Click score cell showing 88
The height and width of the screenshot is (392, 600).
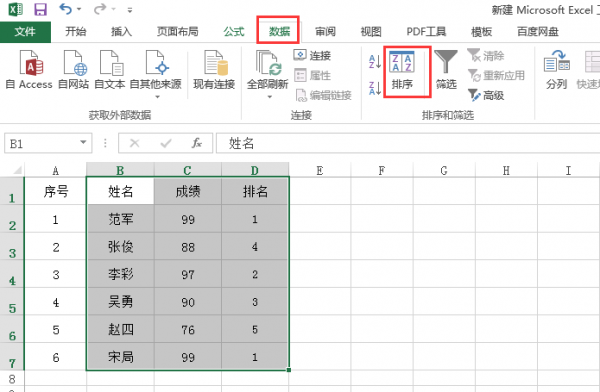(188, 247)
